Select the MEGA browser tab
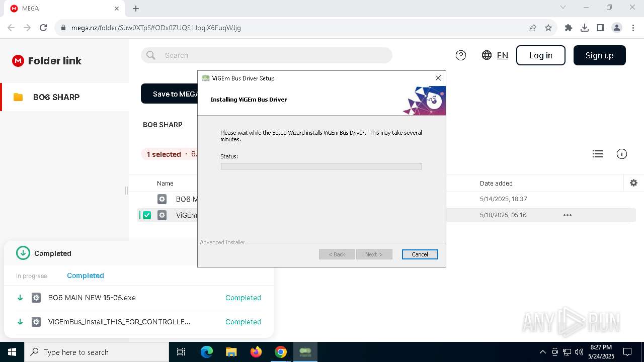Image resolution: width=644 pixels, height=362 pixels. point(64,9)
